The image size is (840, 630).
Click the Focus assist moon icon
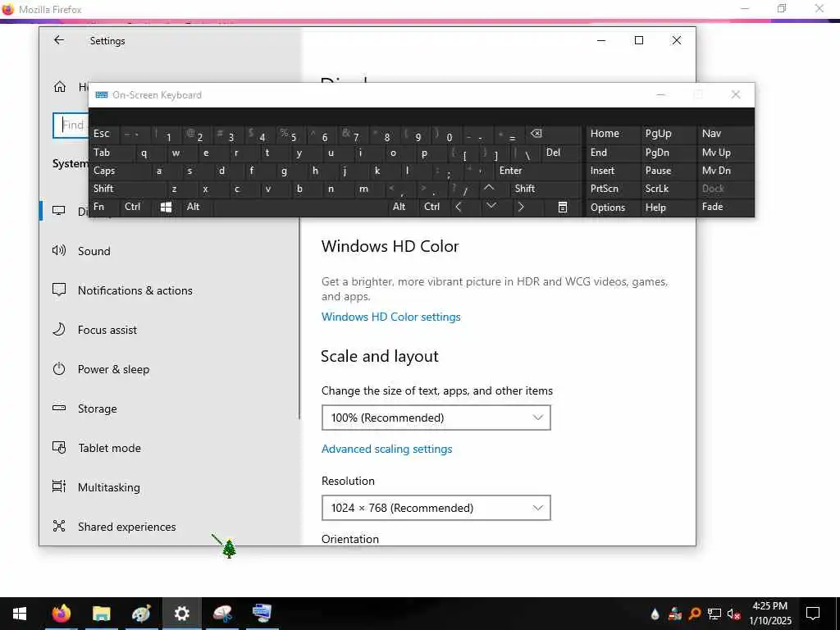[59, 329]
